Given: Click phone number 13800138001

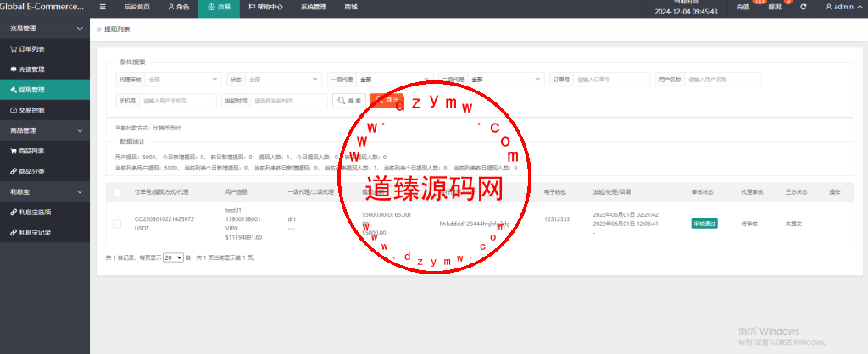Looking at the screenshot, I should coord(242,219).
